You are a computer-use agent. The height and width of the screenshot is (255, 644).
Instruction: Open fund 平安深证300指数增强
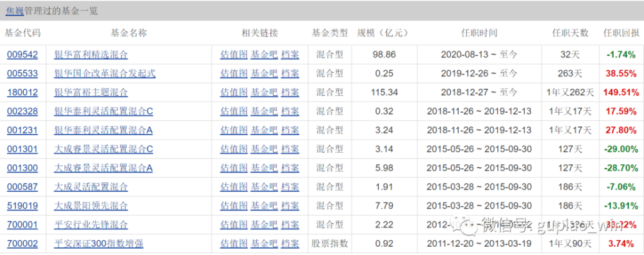coord(99,244)
